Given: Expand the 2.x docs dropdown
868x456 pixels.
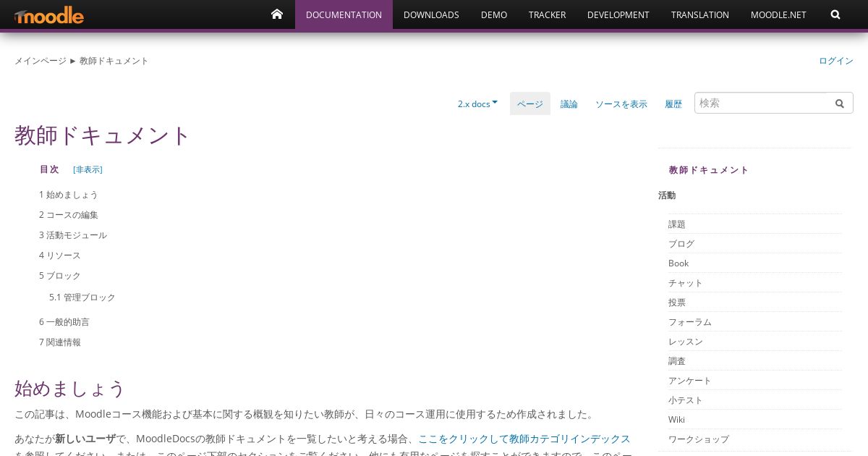Looking at the screenshot, I should [477, 104].
